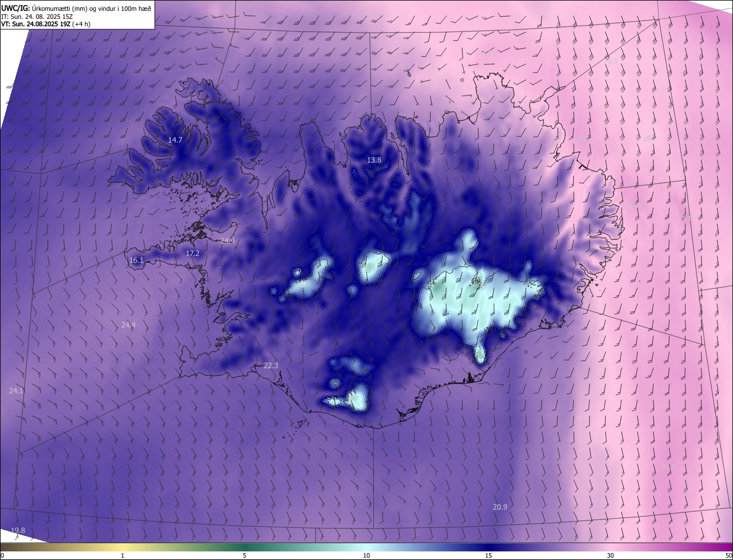
Task: Click the 13.8 value in north Iceland
Action: 374,160
